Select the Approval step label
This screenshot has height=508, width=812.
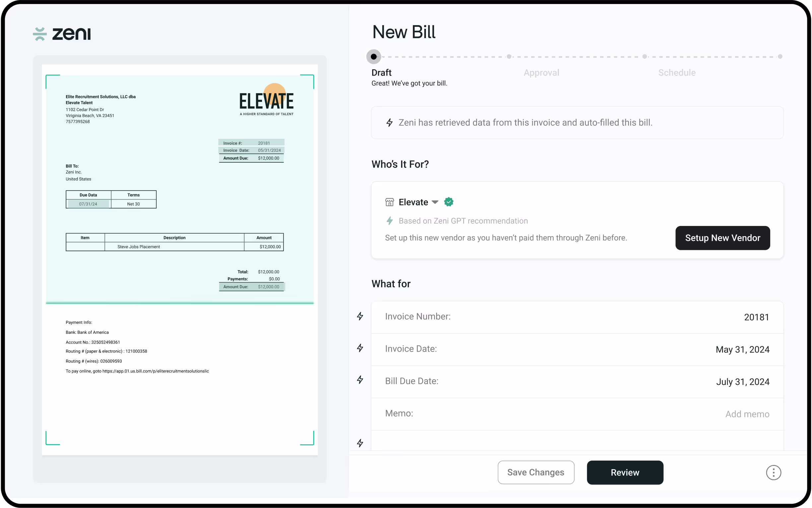pyautogui.click(x=541, y=73)
